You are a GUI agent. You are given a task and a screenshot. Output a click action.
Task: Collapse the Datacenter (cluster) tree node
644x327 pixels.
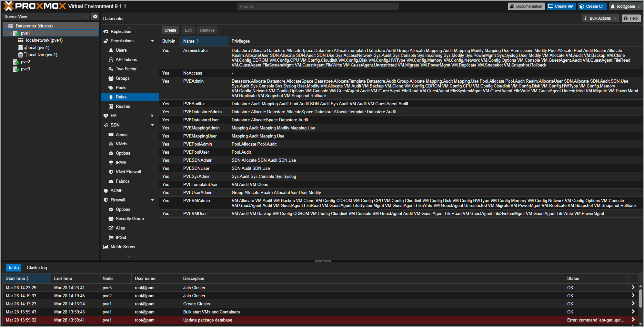[x=5, y=26]
